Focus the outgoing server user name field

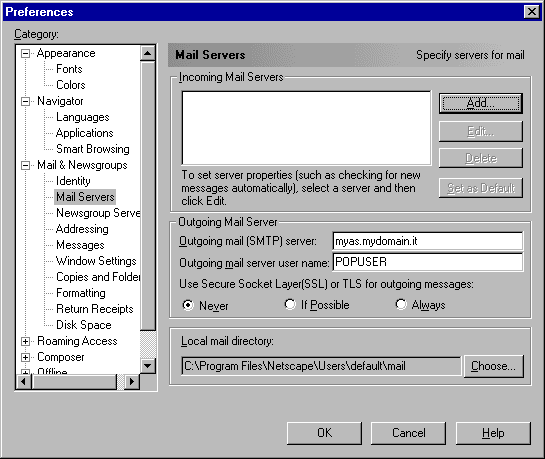tap(428, 262)
